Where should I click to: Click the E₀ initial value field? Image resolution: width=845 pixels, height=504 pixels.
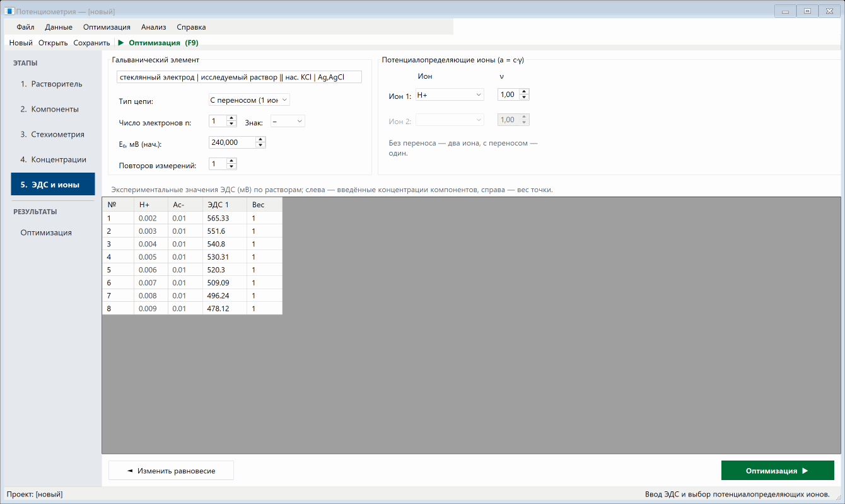tap(232, 142)
